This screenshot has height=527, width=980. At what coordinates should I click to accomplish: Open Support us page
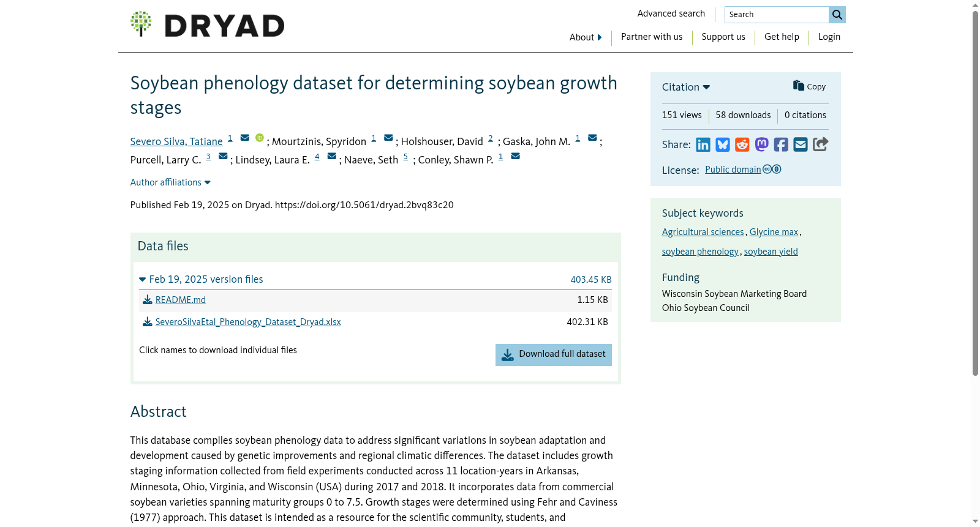tap(723, 37)
